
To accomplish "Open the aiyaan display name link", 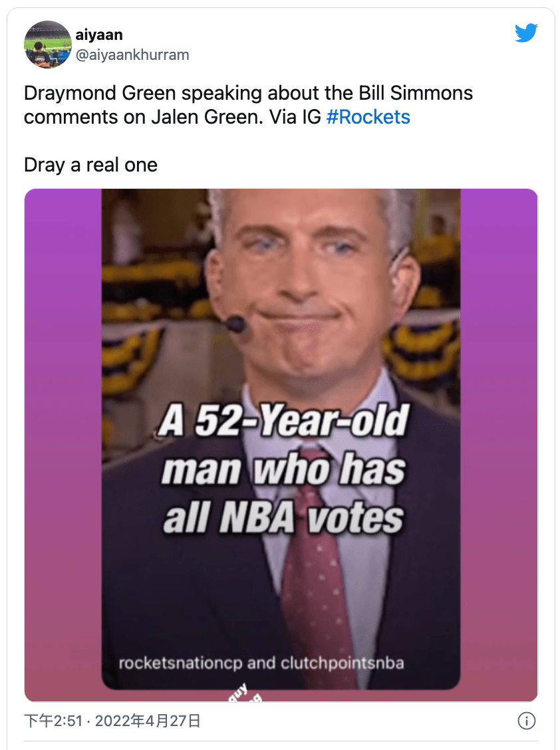I will click(x=99, y=35).
